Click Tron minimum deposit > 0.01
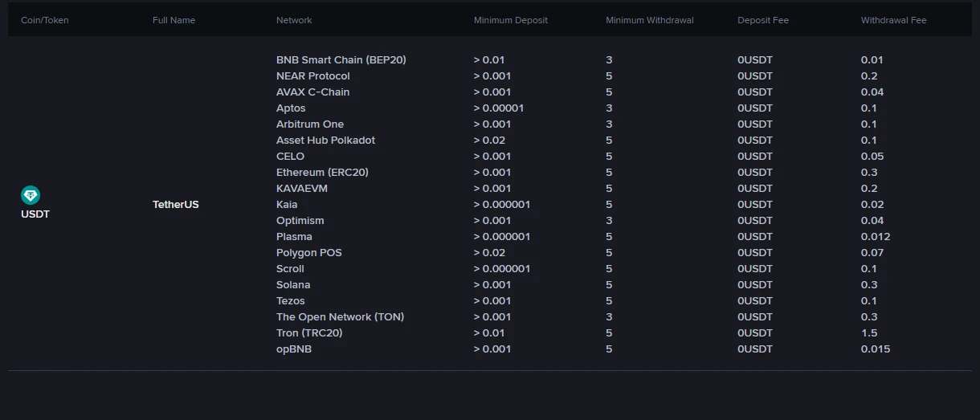The image size is (980, 420). [489, 333]
